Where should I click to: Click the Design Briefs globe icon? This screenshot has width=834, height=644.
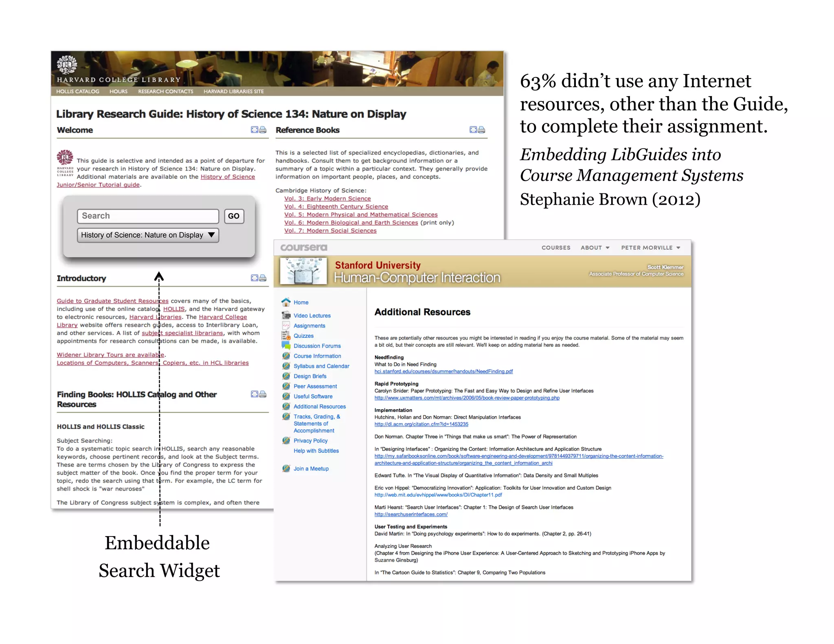tap(286, 376)
